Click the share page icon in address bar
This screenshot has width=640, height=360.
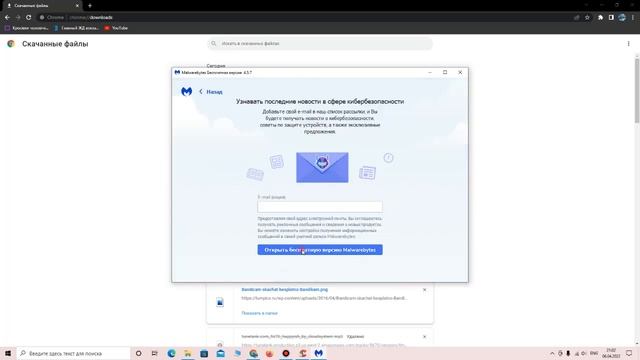coord(576,18)
